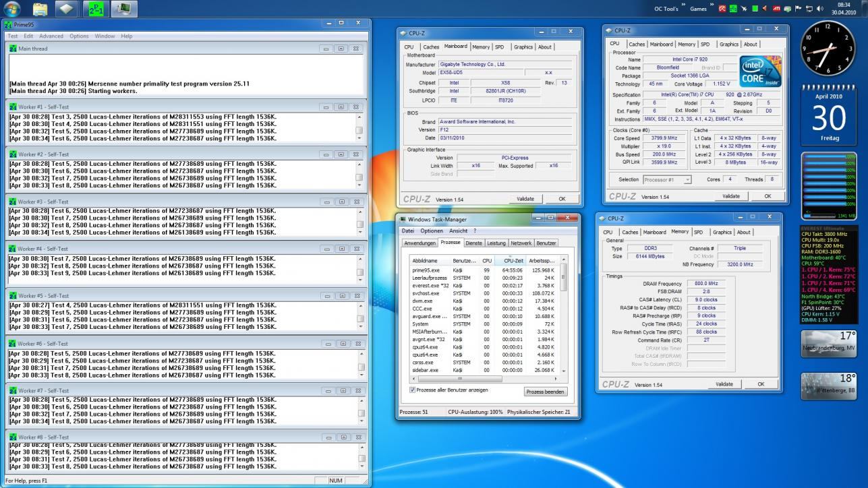The image size is (868, 488).
Task: Click the Prozess beenden button
Action: (x=546, y=392)
